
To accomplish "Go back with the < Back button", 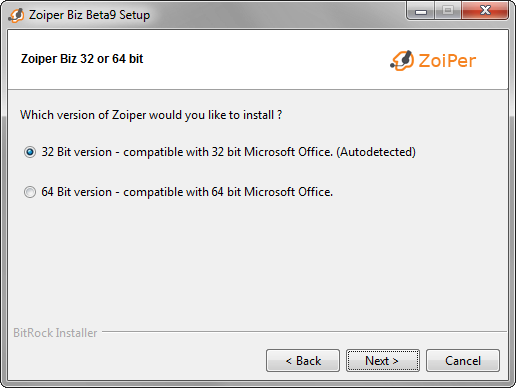I will tap(303, 360).
